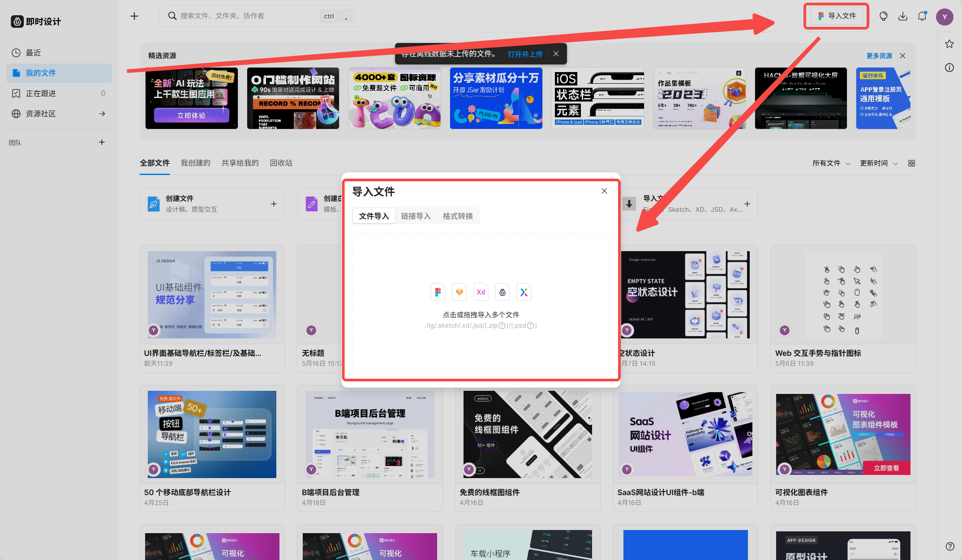The image size is (962, 560).
Task: Click the Sketch diamond file type icon
Action: click(460, 292)
